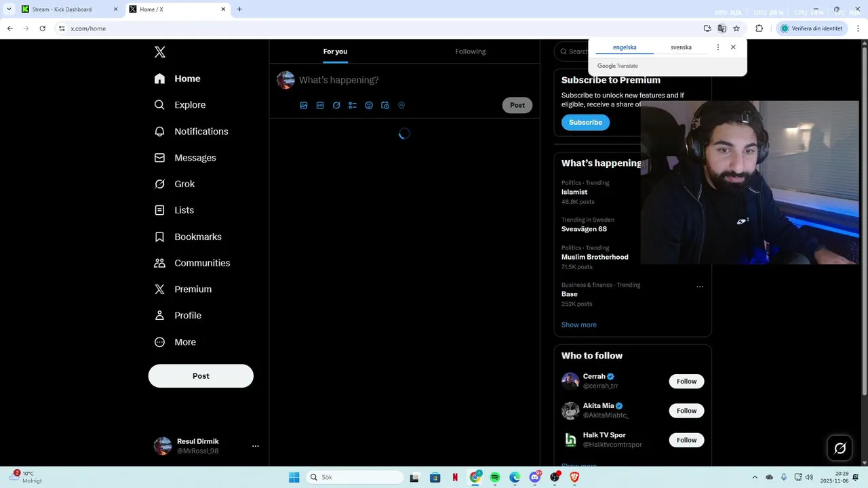Open options for Base trend
Screen dimensions: 868x488
point(700,286)
